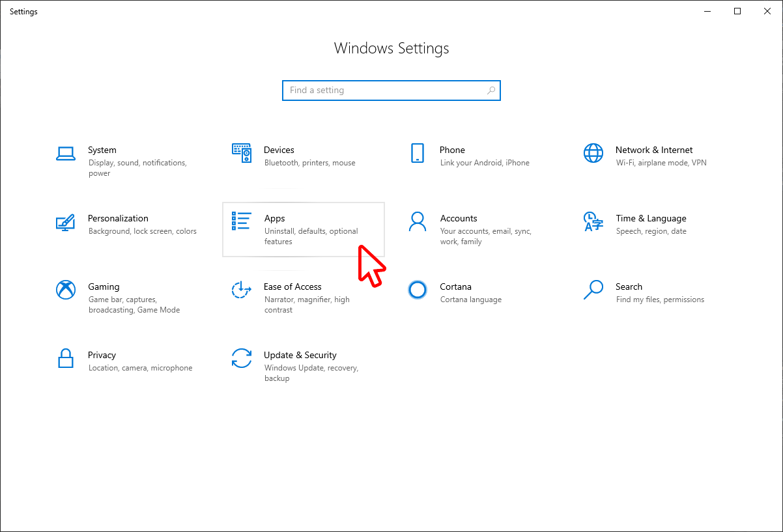Screen dimensions: 783x532
Task: Open the Network & Internet globe icon
Action: (593, 153)
